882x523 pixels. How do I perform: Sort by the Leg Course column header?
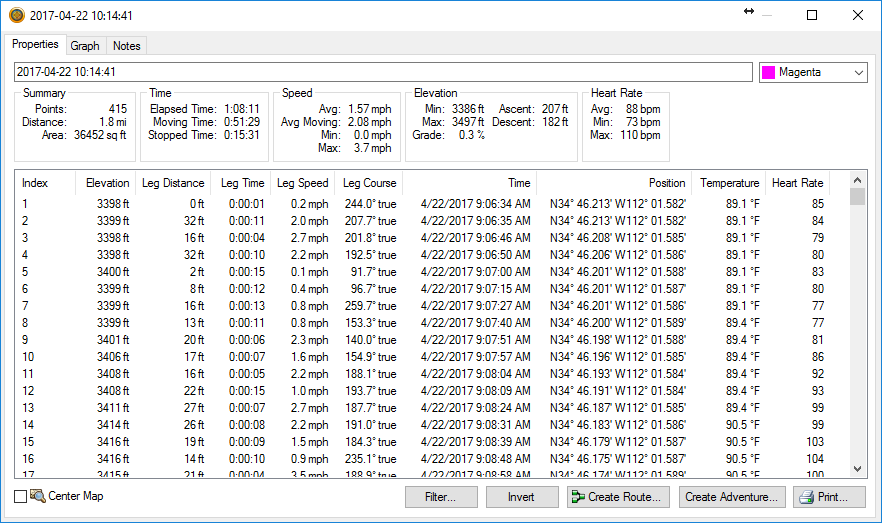[369, 183]
